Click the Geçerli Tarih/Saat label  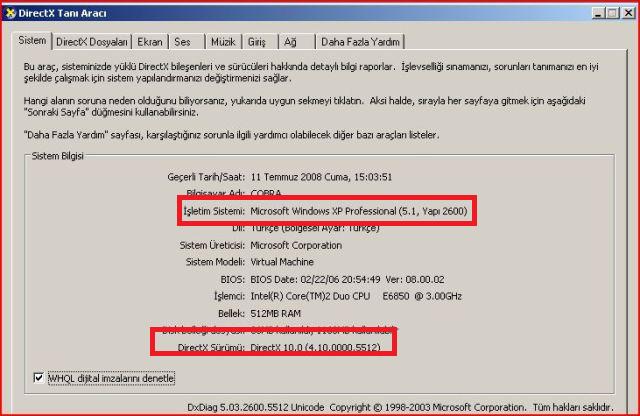coord(206,177)
